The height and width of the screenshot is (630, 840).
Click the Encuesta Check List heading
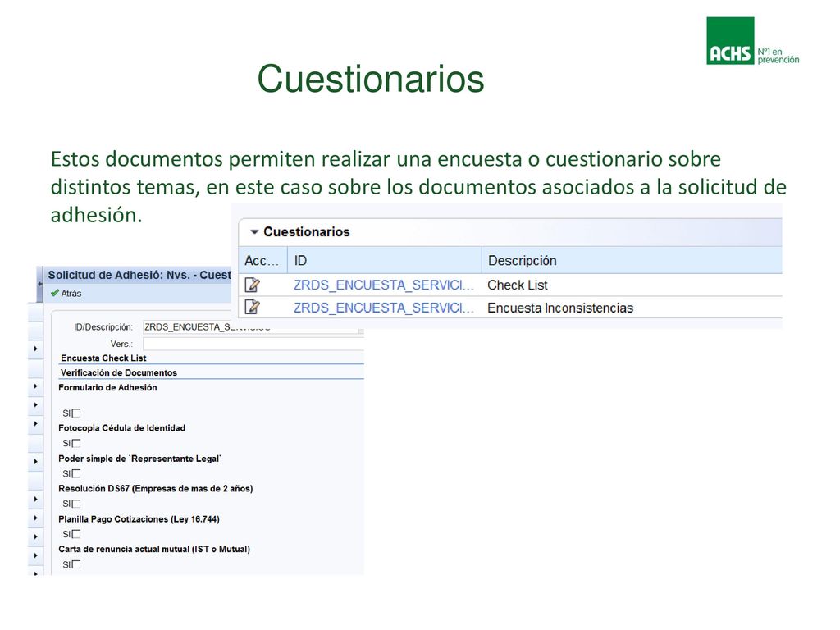pos(103,358)
